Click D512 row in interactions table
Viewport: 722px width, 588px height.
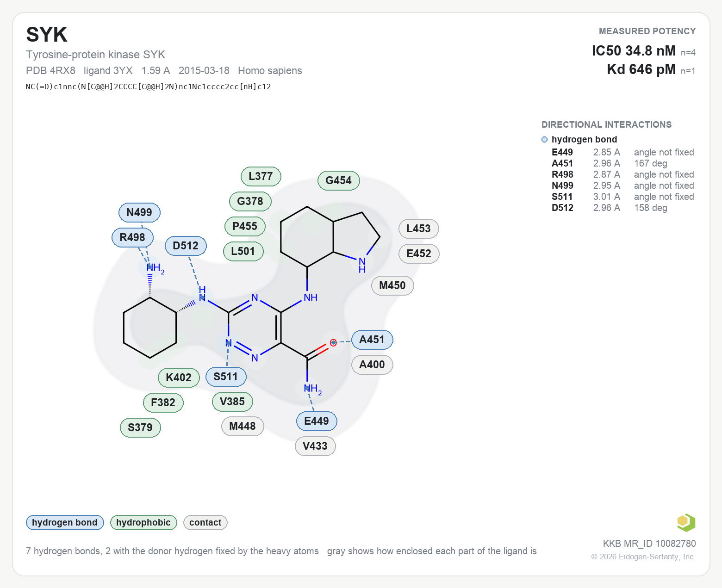point(623,208)
